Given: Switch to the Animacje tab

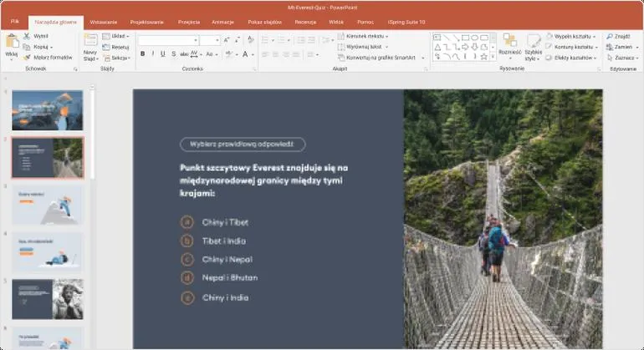Looking at the screenshot, I should (223, 23).
